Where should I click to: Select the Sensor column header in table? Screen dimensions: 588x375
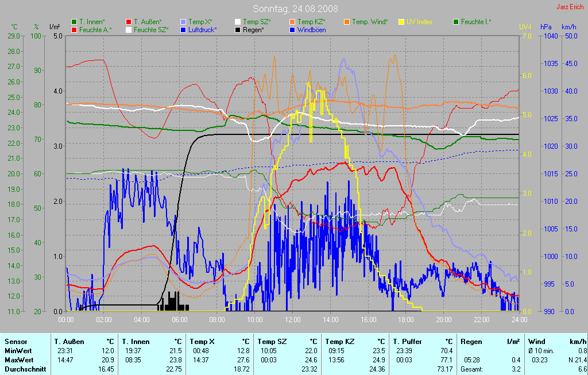point(16,341)
